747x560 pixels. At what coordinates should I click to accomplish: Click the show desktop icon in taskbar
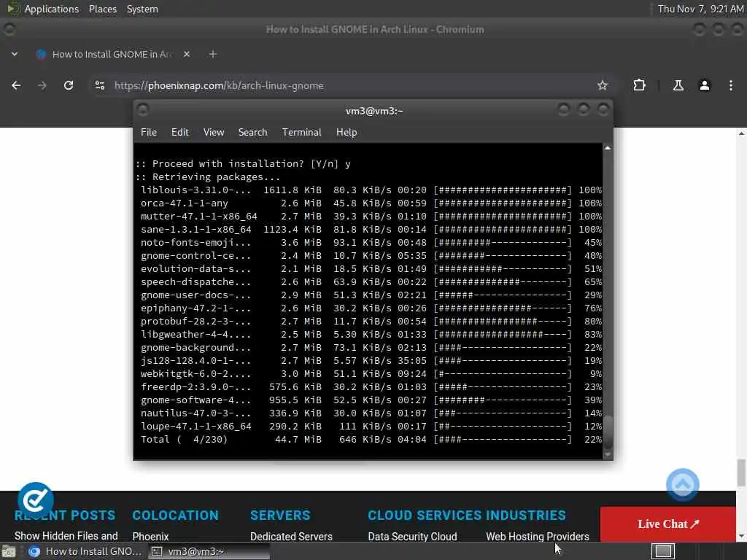pyautogui.click(x=9, y=552)
